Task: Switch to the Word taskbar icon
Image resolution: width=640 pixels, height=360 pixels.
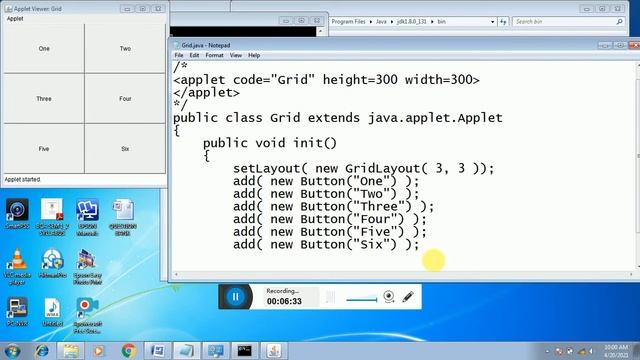Action: tap(158, 351)
